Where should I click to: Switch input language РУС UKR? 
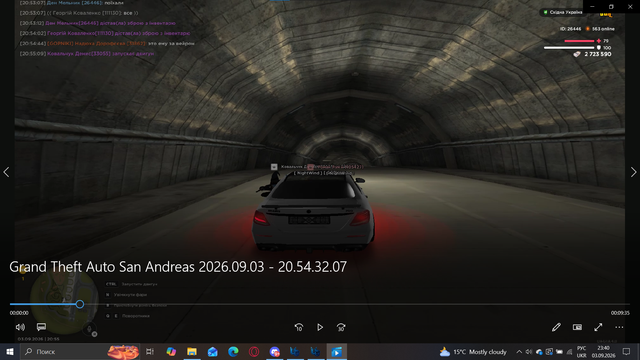582,351
